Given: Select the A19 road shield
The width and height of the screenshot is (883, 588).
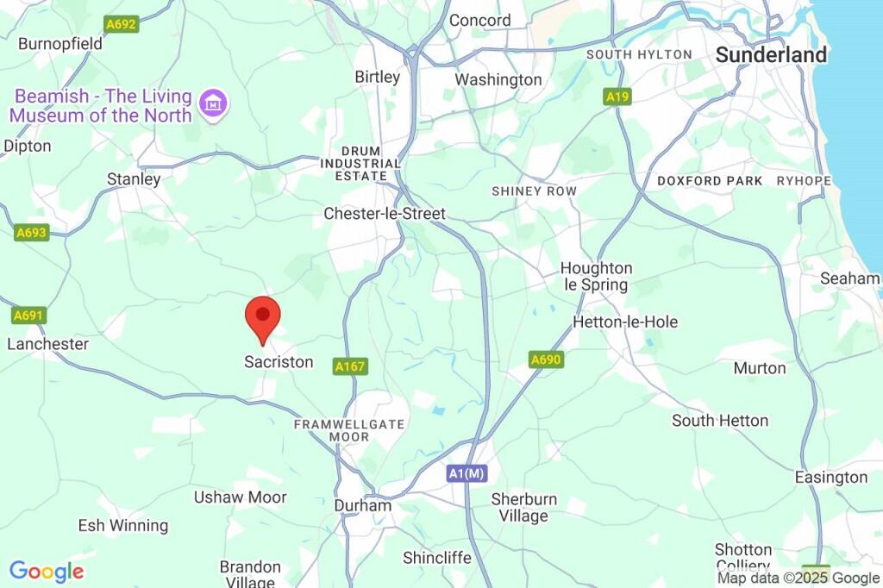Looking at the screenshot, I should tap(617, 97).
